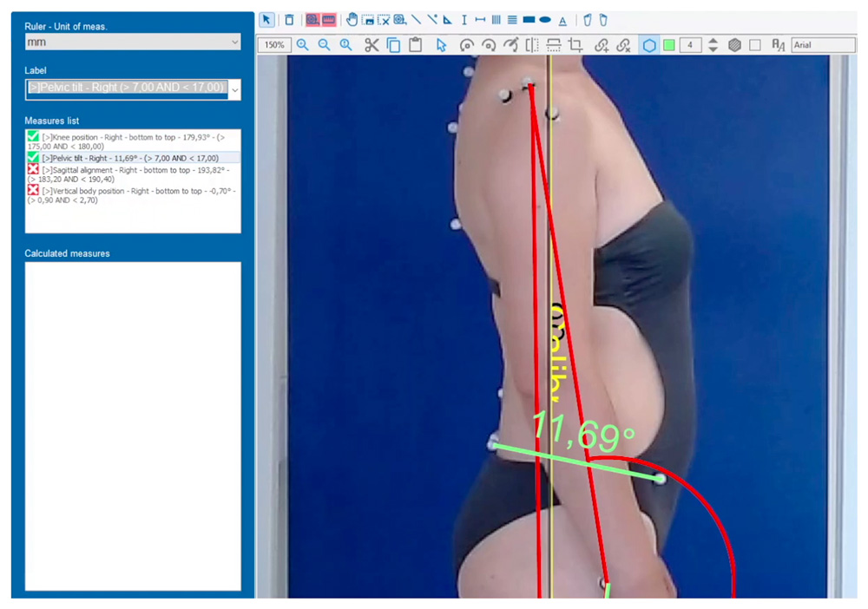868x609 pixels.
Task: Click the white square fill checkbox
Action: (755, 45)
